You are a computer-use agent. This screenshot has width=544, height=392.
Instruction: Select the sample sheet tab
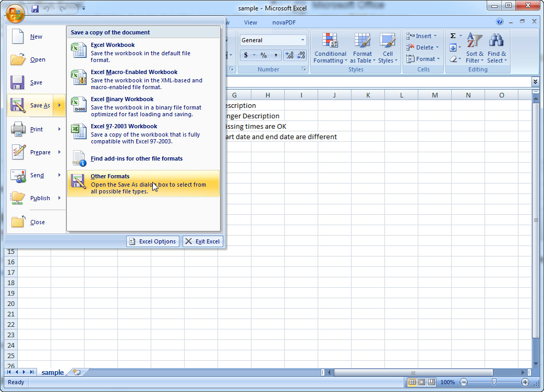tap(53, 372)
